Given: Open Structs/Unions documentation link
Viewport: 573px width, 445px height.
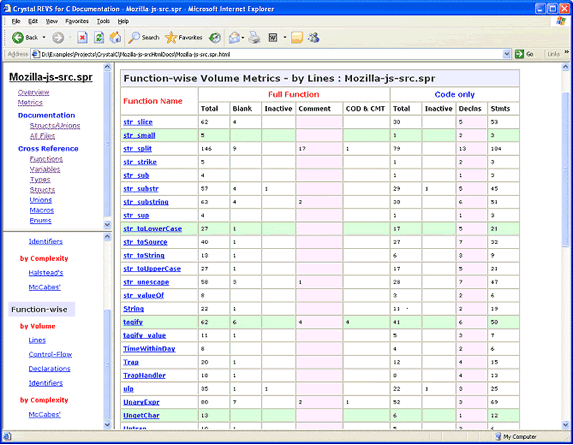Looking at the screenshot, I should 55,125.
